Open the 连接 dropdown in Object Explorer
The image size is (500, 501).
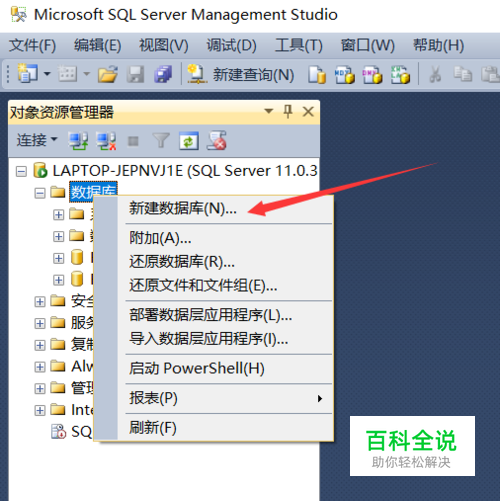coord(37,140)
